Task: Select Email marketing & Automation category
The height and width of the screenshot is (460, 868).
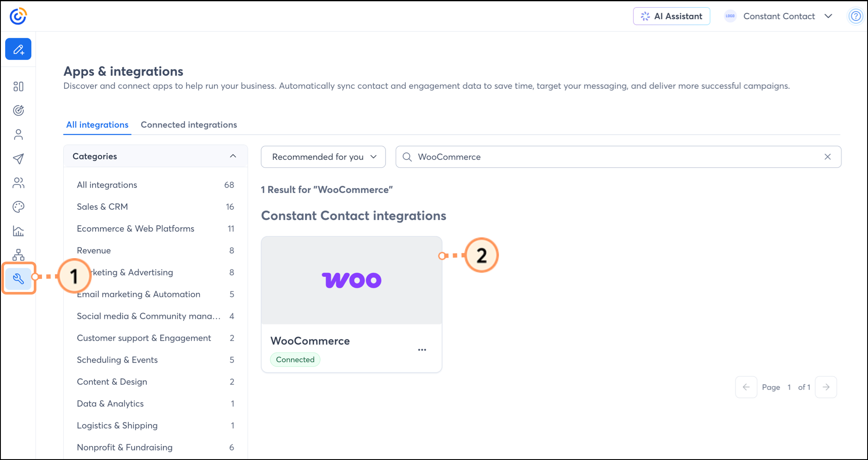Action: click(x=155, y=294)
